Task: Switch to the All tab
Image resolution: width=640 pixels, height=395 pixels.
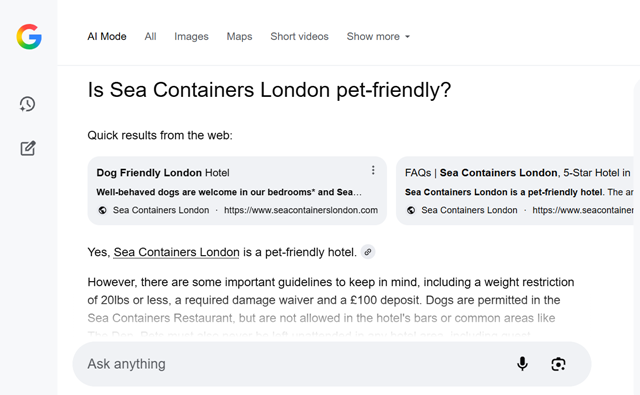Action: tap(150, 37)
